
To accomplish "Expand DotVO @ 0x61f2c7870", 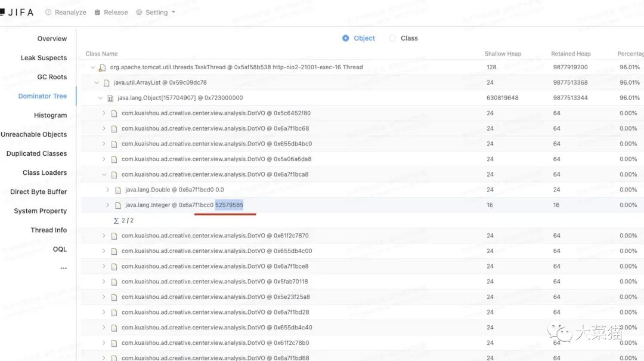I will click(x=104, y=236).
